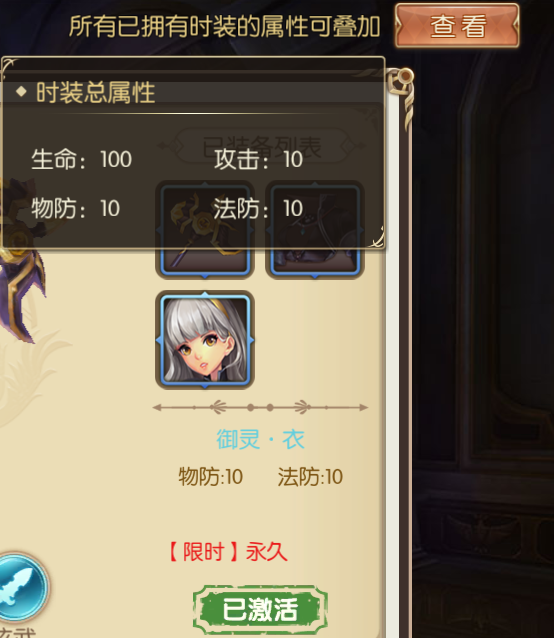
Task: Click the 生命: 100 attribute
Action: (x=82, y=159)
